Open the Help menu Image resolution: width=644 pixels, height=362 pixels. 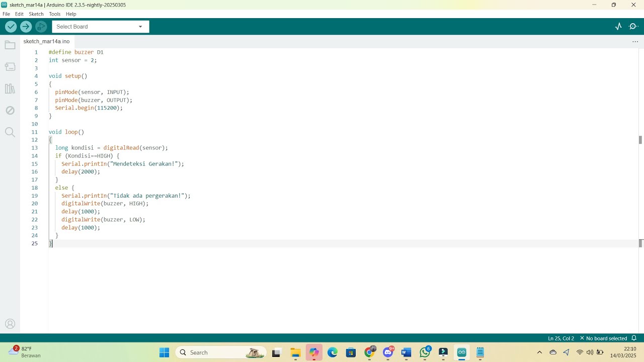71,14
